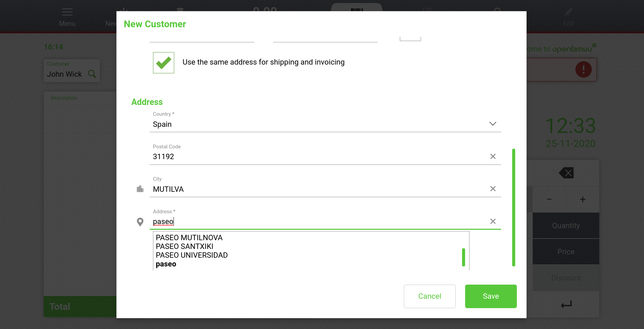Click the dialog's green vertical scrollbar
This screenshot has height=329, width=644.
514,207
